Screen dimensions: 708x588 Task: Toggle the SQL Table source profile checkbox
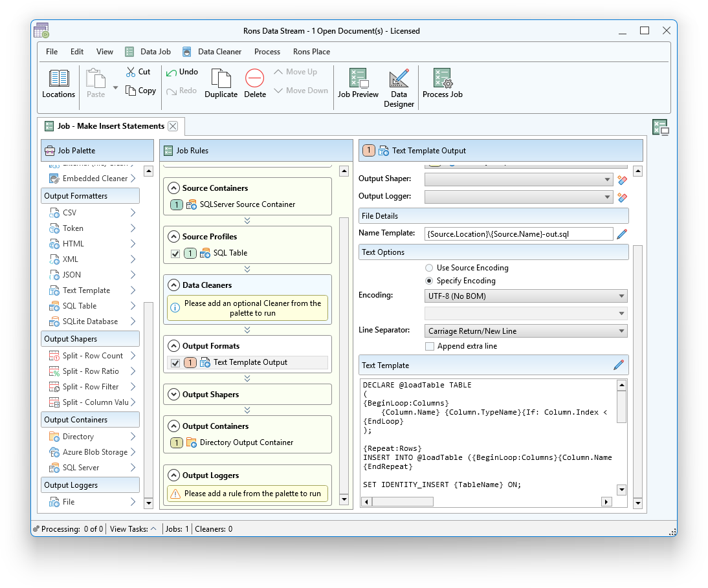(x=175, y=254)
